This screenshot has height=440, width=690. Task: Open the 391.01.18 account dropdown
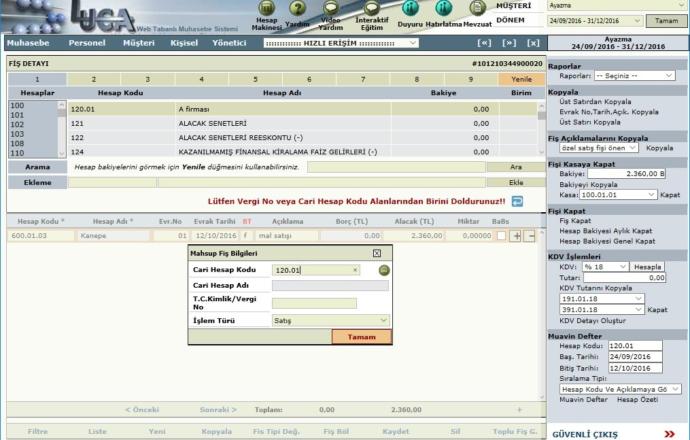coord(602,310)
